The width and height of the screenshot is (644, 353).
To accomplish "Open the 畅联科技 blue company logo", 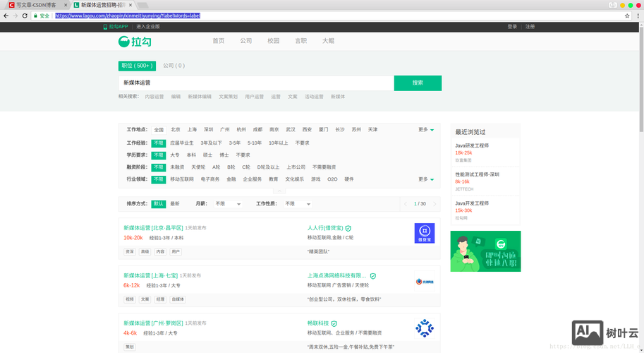I will click(425, 328).
